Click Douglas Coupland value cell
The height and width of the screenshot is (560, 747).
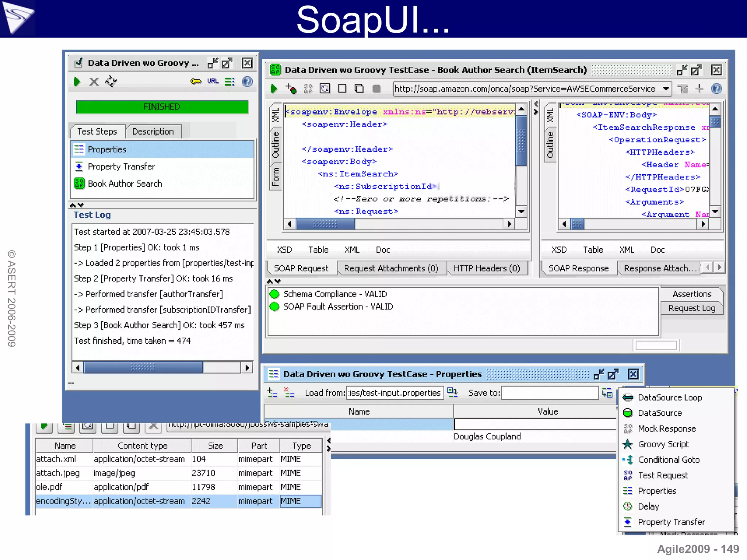tap(534, 436)
